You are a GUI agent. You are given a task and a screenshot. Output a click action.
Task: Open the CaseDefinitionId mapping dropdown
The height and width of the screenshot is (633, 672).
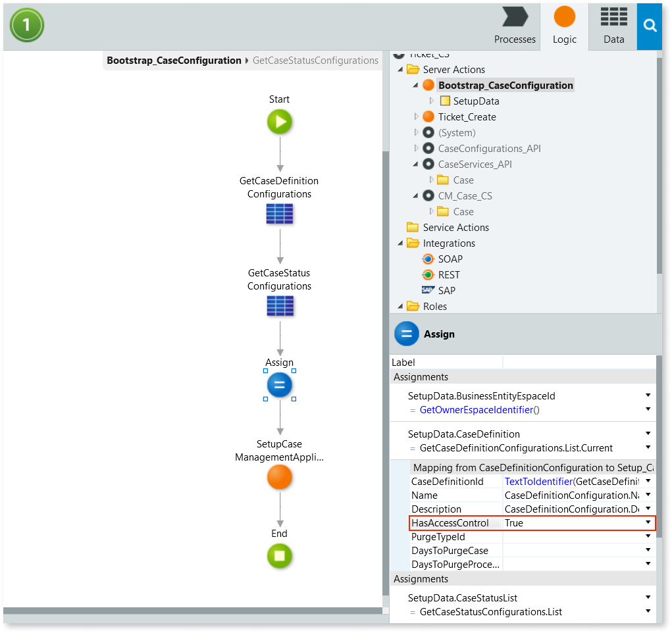pos(648,481)
